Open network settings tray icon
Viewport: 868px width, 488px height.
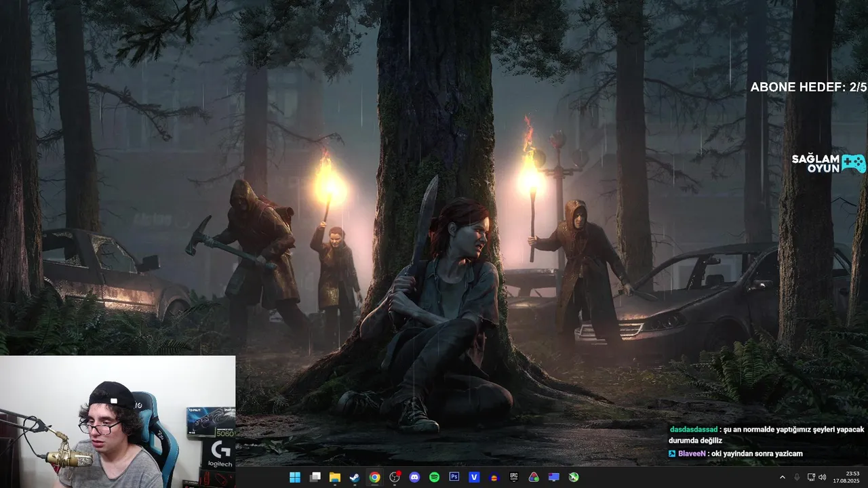(x=811, y=477)
